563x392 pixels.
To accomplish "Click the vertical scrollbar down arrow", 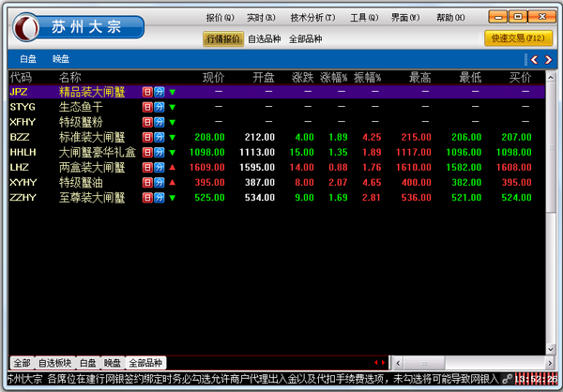I will point(551,349).
